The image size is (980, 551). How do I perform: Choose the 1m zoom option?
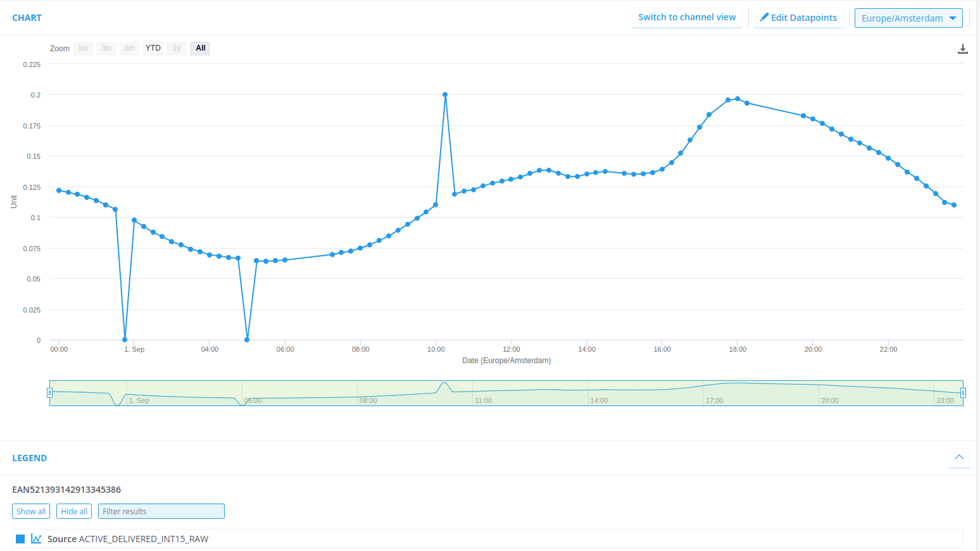pos(83,48)
